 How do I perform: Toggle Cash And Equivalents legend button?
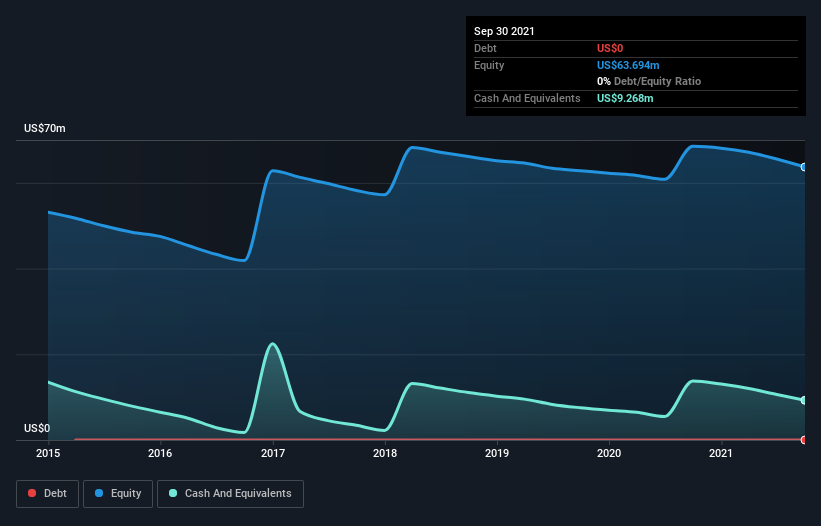(x=230, y=494)
